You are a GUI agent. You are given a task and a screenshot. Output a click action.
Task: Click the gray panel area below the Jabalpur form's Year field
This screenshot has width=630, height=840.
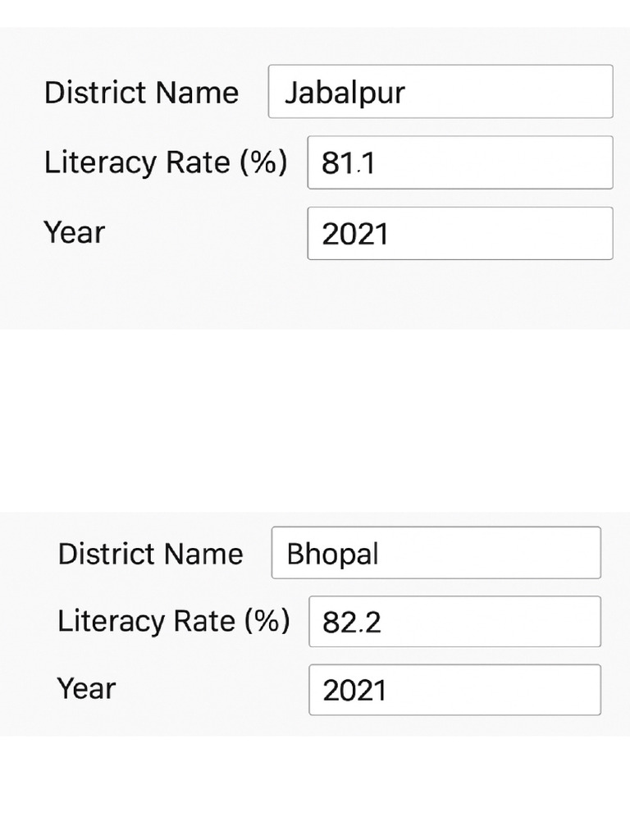coord(315,295)
